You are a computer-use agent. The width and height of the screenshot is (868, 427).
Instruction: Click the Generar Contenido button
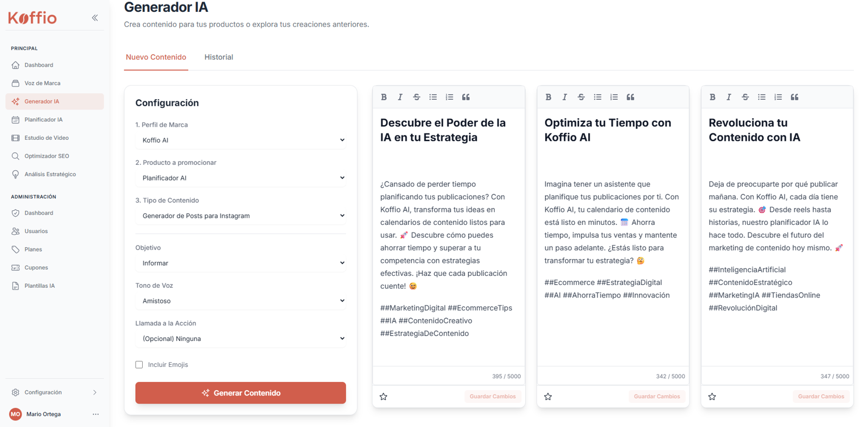click(240, 393)
